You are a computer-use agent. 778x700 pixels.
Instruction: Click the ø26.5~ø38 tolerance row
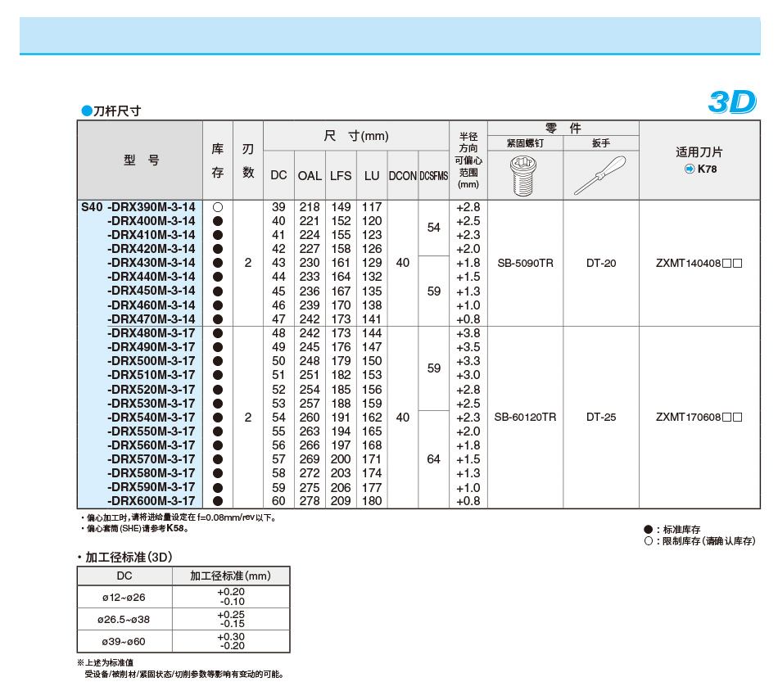(183, 619)
